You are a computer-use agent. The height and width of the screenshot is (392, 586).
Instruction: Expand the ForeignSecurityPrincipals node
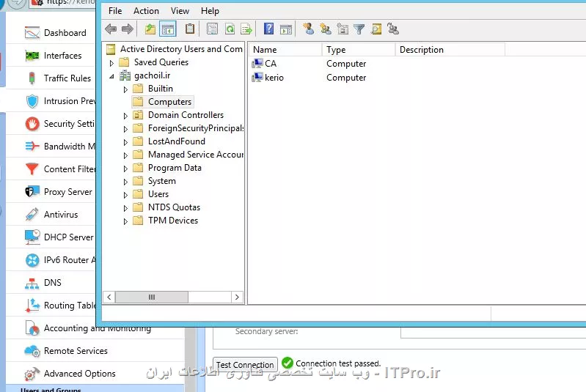[125, 129]
